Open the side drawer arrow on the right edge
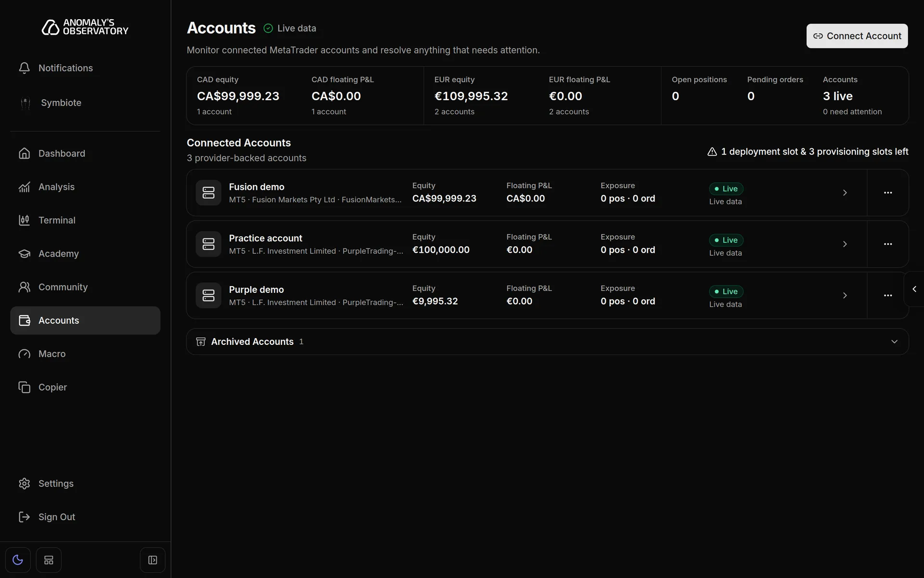The height and width of the screenshot is (578, 924). click(914, 289)
